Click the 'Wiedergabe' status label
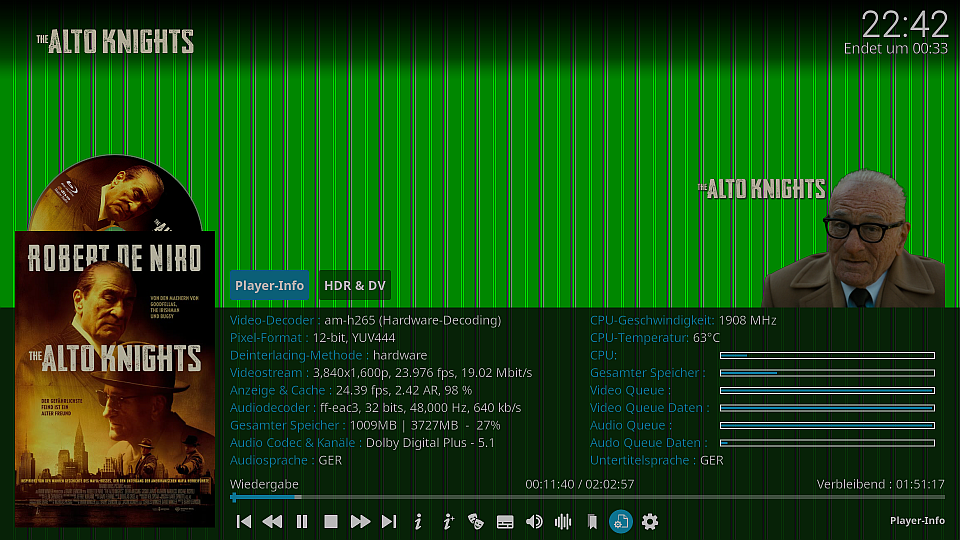960x540 pixels. pos(264,484)
